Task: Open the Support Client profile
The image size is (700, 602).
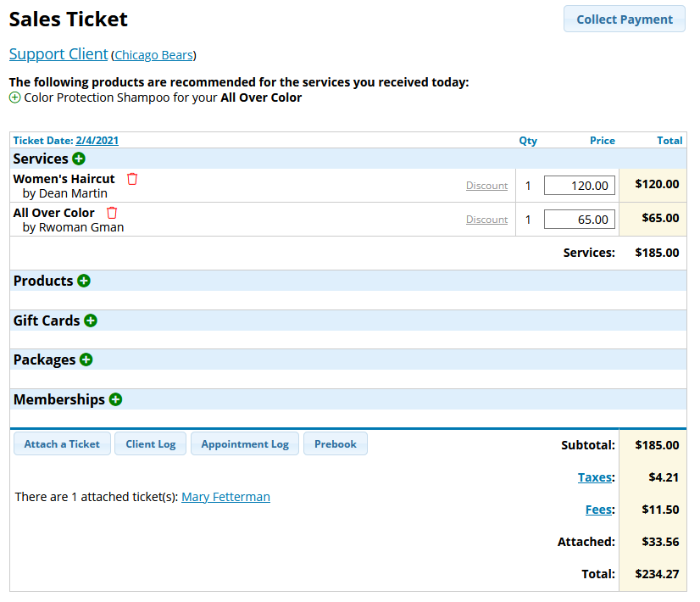Action: (x=58, y=53)
